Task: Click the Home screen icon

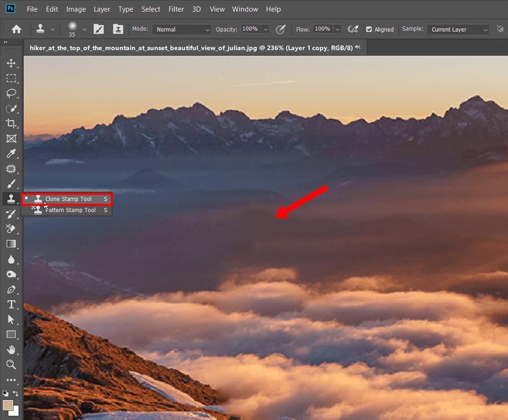Action: pyautogui.click(x=16, y=29)
